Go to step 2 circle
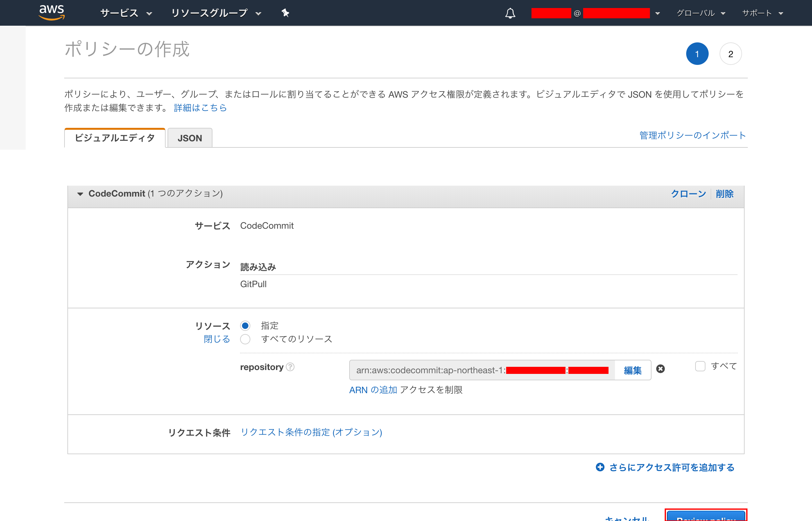 click(x=730, y=54)
